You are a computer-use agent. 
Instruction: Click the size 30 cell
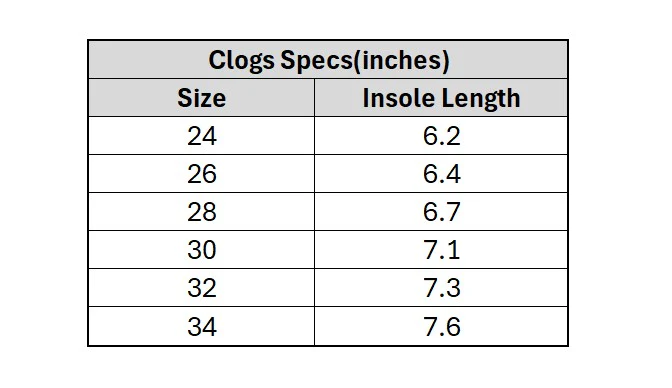point(201,250)
